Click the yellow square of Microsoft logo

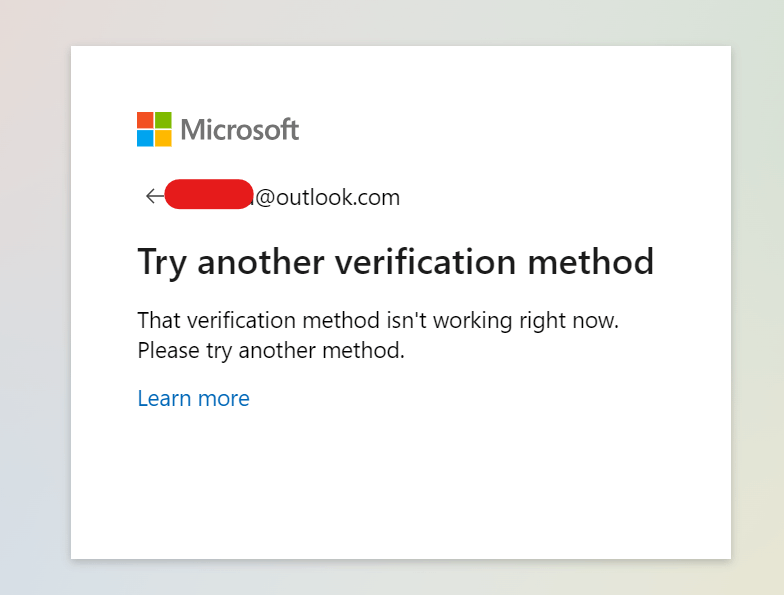coord(164,138)
